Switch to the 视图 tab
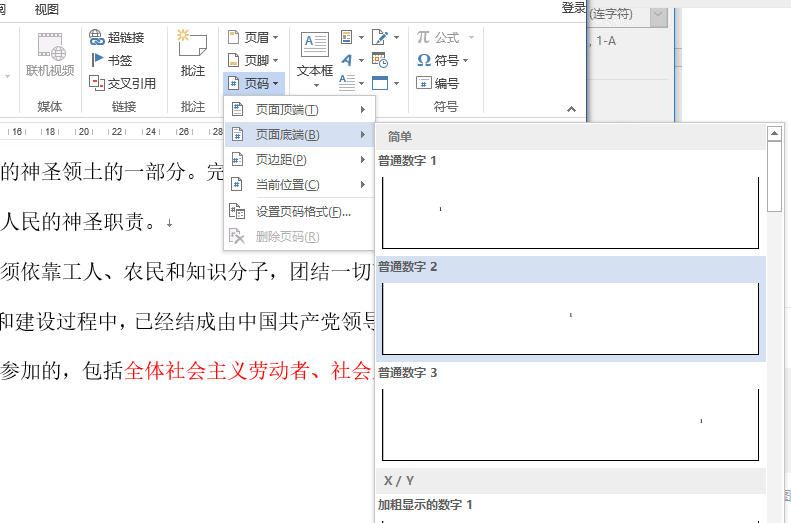791x523 pixels. coord(46,9)
